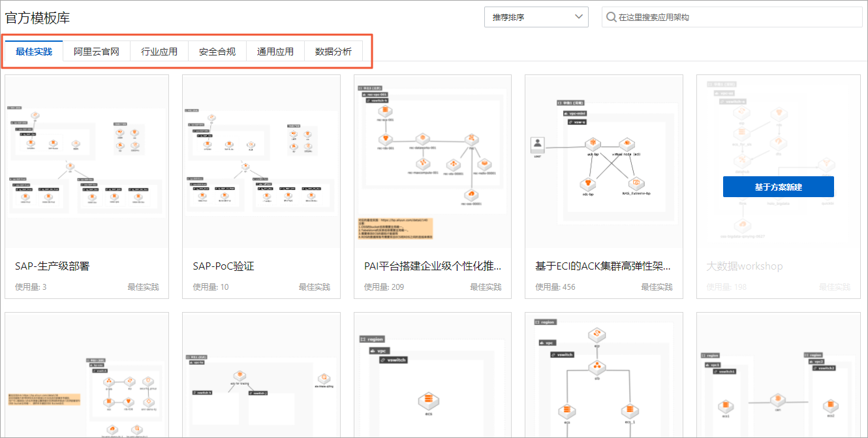Image resolution: width=868 pixels, height=438 pixels.
Task: Click the 使用量: 3 text
Action: tap(31, 287)
